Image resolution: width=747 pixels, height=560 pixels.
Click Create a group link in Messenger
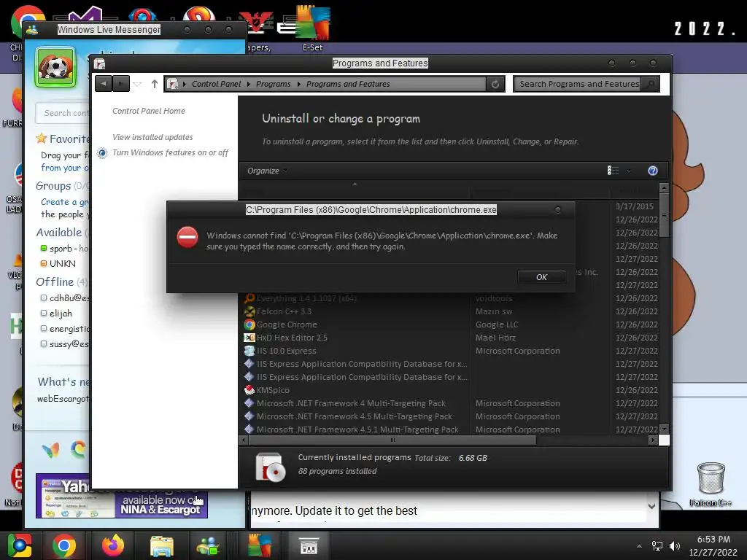click(x=64, y=202)
